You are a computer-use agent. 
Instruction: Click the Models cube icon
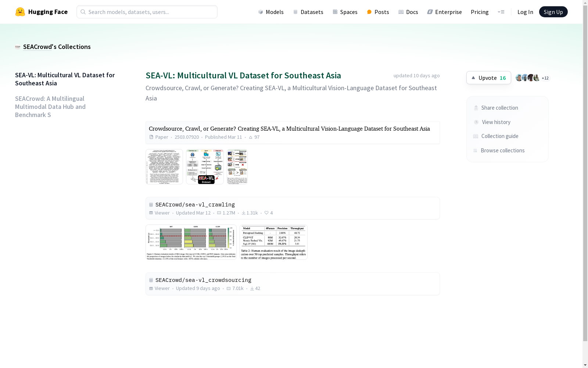coord(261,12)
